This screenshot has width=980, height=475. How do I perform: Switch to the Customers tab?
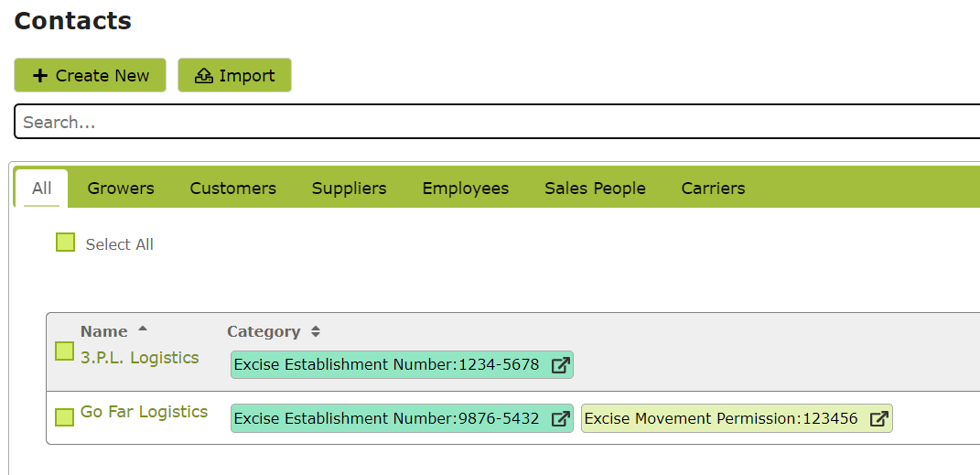point(233,189)
